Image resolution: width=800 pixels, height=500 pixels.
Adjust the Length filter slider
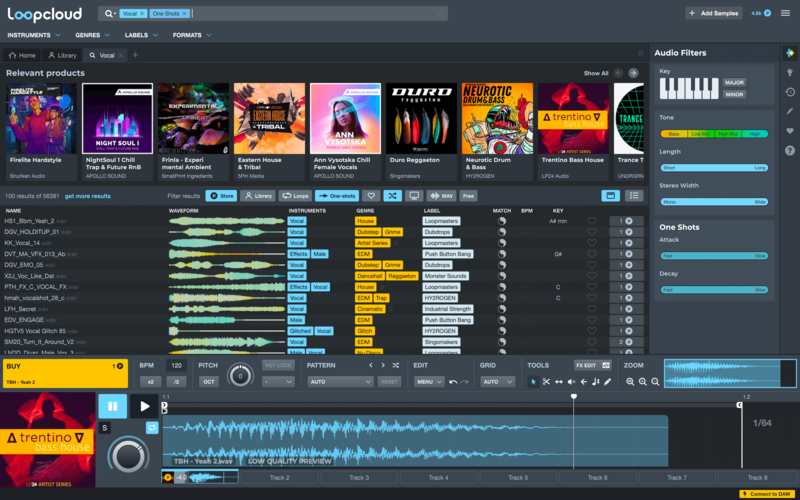(x=714, y=168)
